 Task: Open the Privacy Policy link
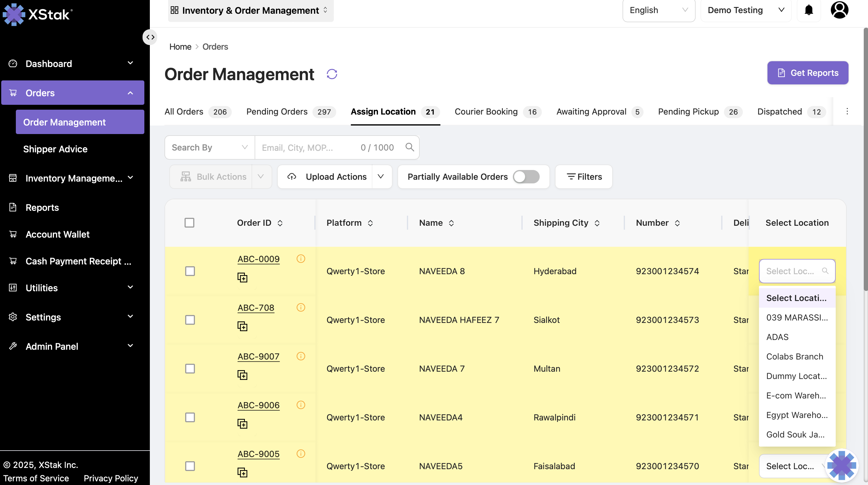[x=111, y=478]
